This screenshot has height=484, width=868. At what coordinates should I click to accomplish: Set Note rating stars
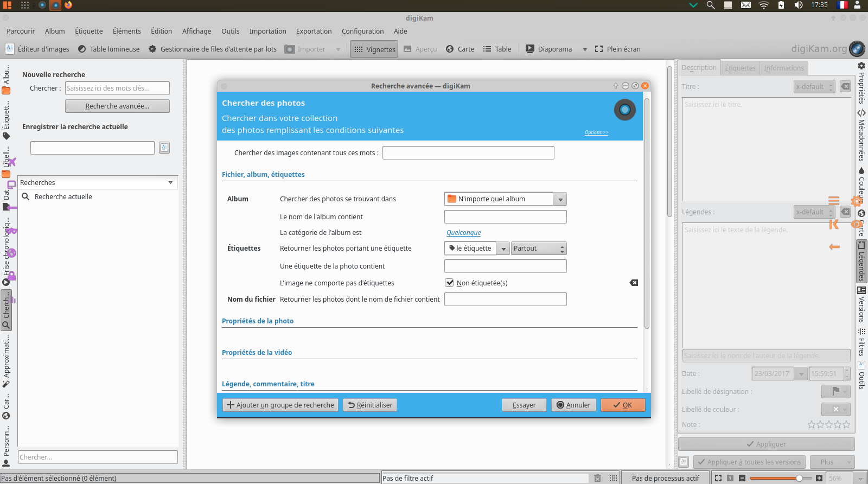[828, 424]
